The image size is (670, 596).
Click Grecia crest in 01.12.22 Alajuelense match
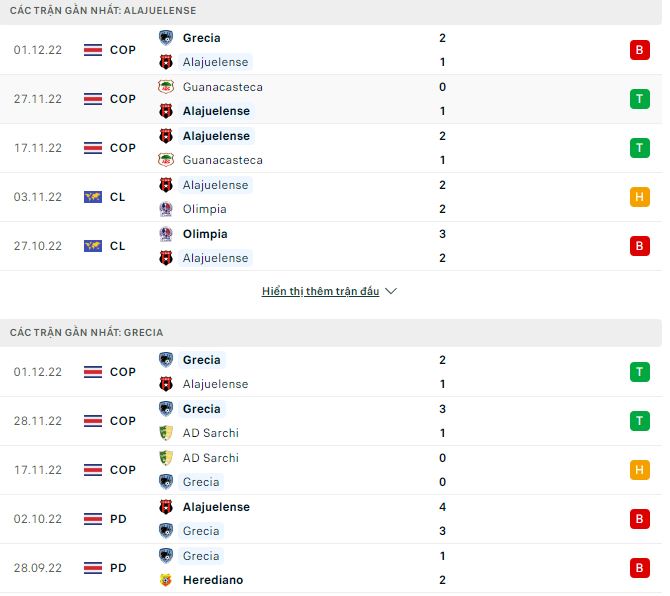pos(166,38)
